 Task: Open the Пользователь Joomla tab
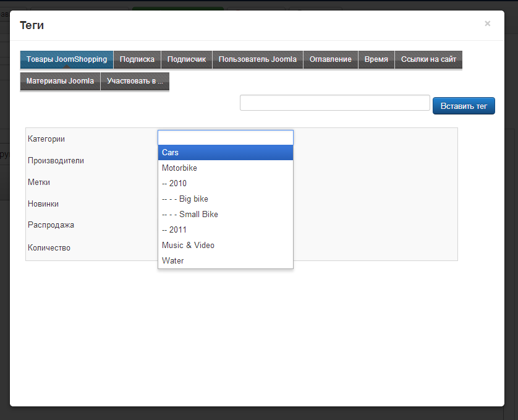tap(258, 59)
